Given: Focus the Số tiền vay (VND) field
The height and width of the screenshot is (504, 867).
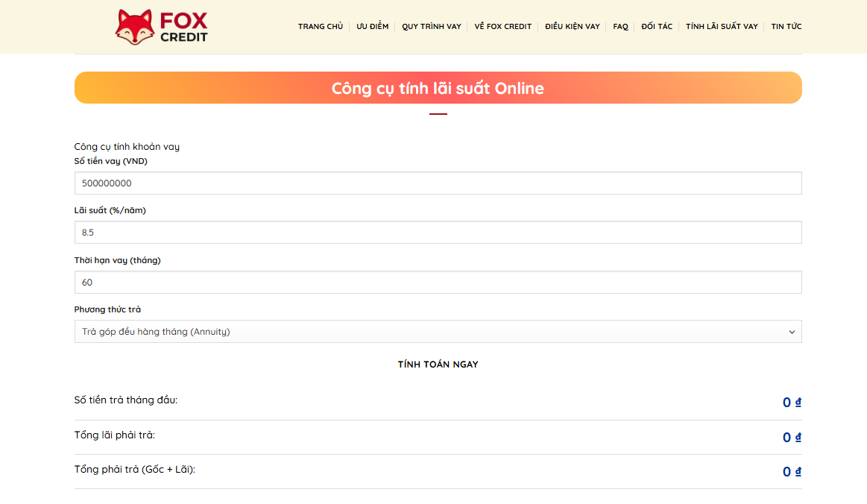Looking at the screenshot, I should (x=438, y=183).
